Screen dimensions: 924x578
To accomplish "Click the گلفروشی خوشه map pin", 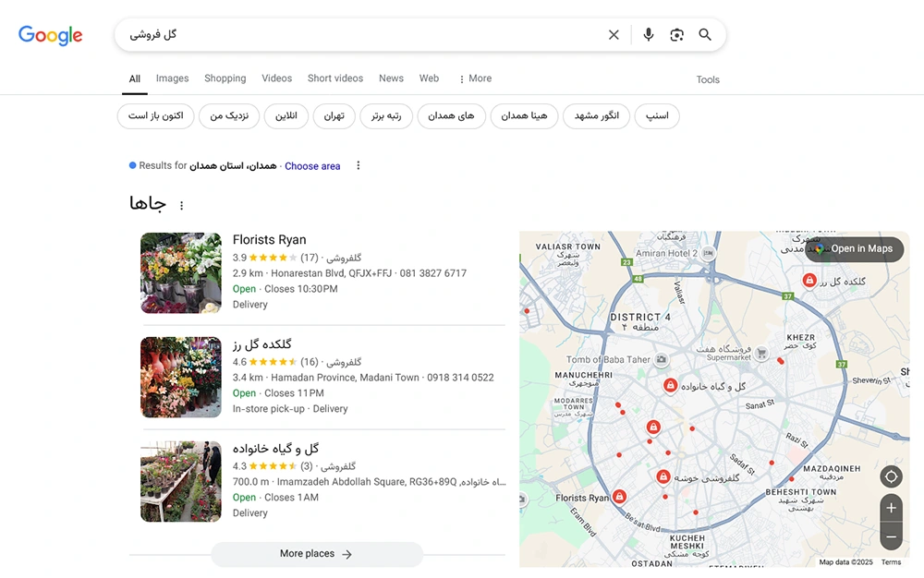I will [x=663, y=476].
